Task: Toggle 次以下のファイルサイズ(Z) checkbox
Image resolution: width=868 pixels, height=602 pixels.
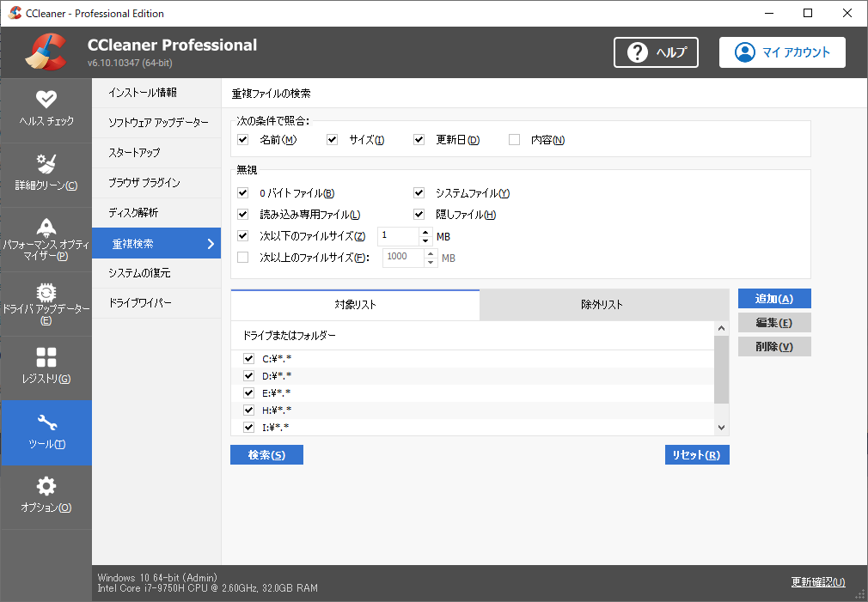Action: [x=242, y=235]
